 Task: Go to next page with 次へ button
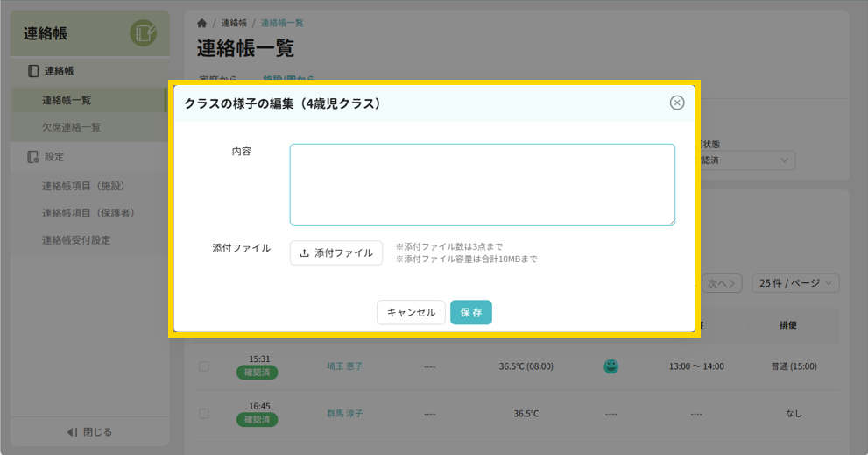(723, 283)
